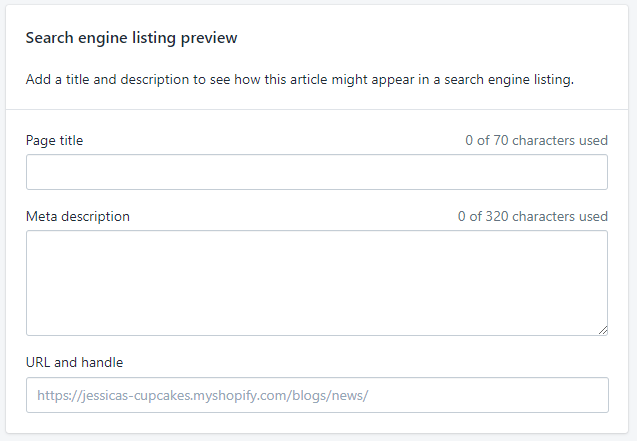Click 'characters used' next to the Meta description
This screenshot has width=637, height=441.
coord(560,216)
